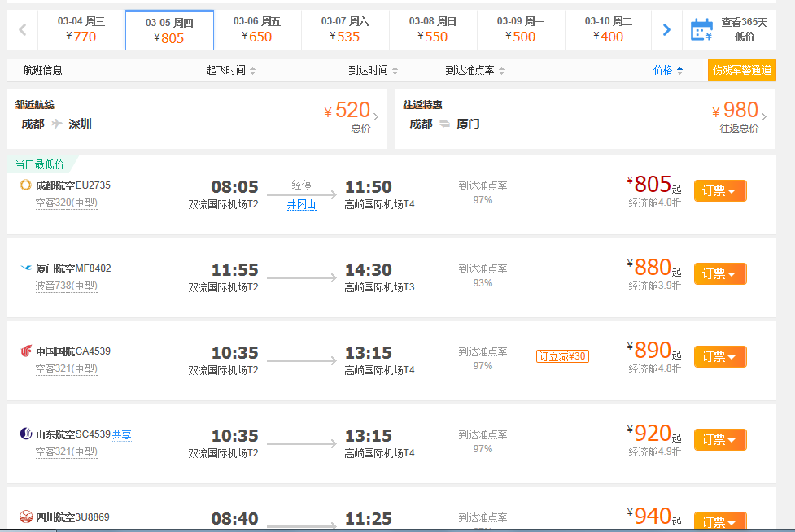Viewport: 795px width, 532px height.
Task: Sort by arrival punctuality rate
Action: coord(475,71)
